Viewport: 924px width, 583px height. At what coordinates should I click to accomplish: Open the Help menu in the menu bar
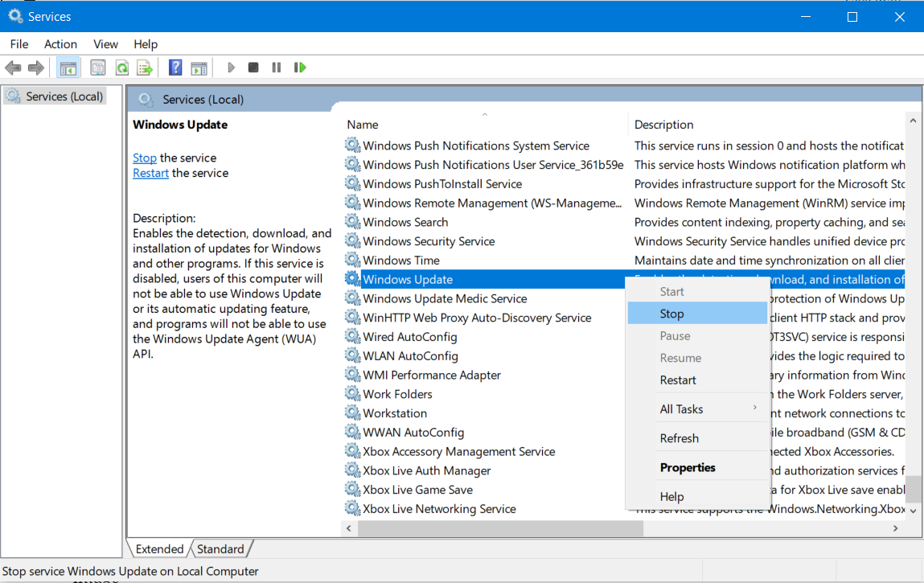point(146,44)
